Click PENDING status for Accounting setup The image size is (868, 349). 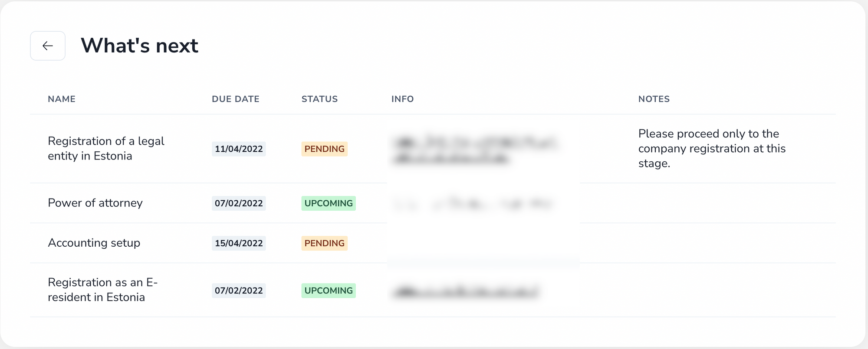324,243
